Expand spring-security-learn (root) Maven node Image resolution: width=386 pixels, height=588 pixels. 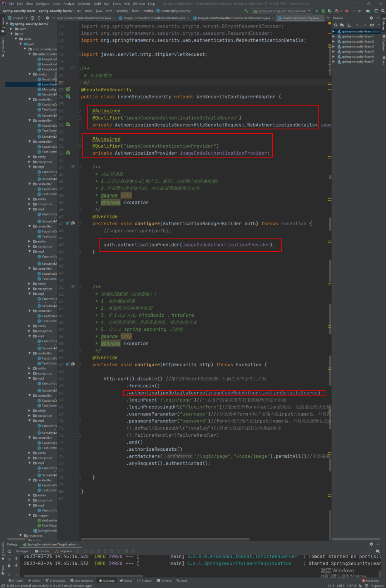point(333,31)
